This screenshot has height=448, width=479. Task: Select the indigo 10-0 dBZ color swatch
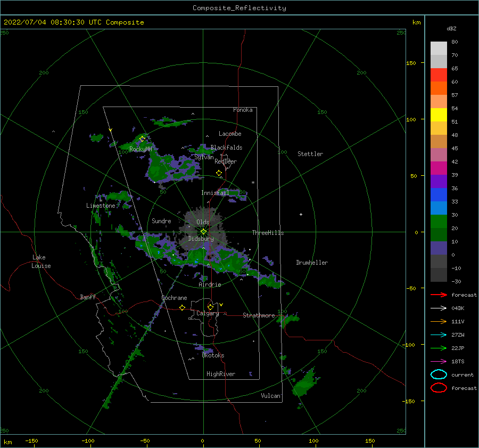[439, 248]
